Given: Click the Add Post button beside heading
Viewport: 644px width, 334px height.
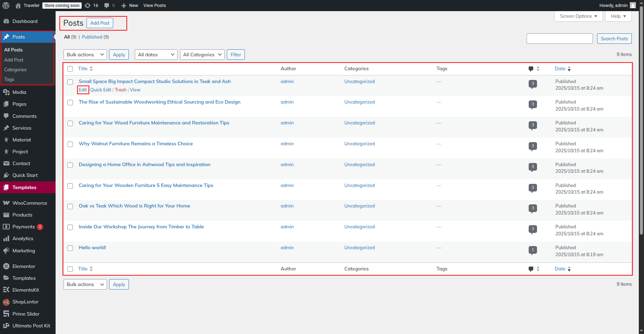Looking at the screenshot, I should point(100,23).
